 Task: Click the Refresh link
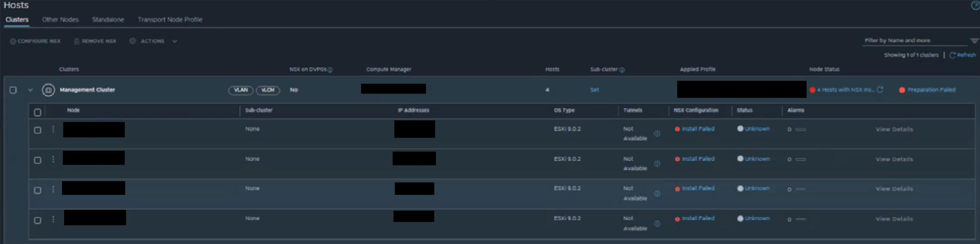click(x=963, y=55)
